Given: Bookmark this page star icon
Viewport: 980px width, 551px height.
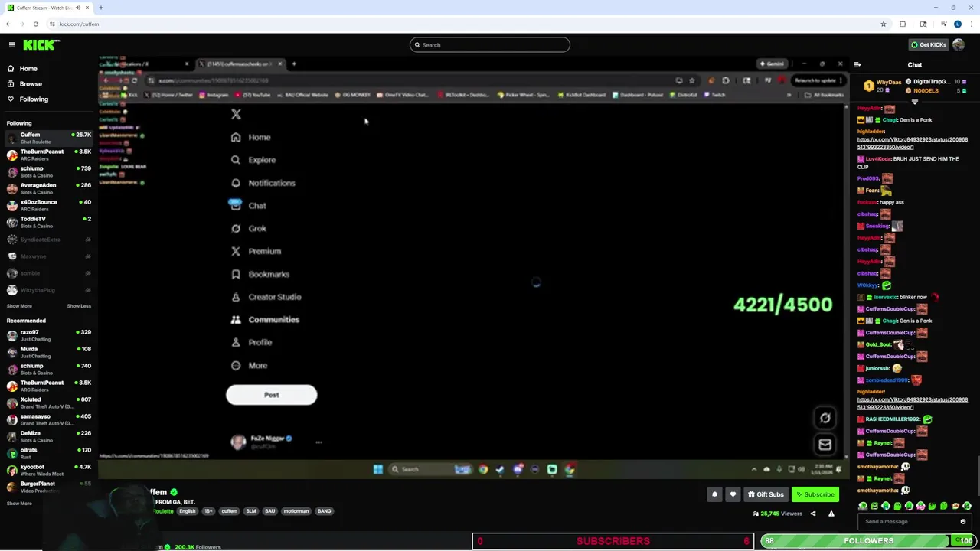Looking at the screenshot, I should [x=884, y=24].
